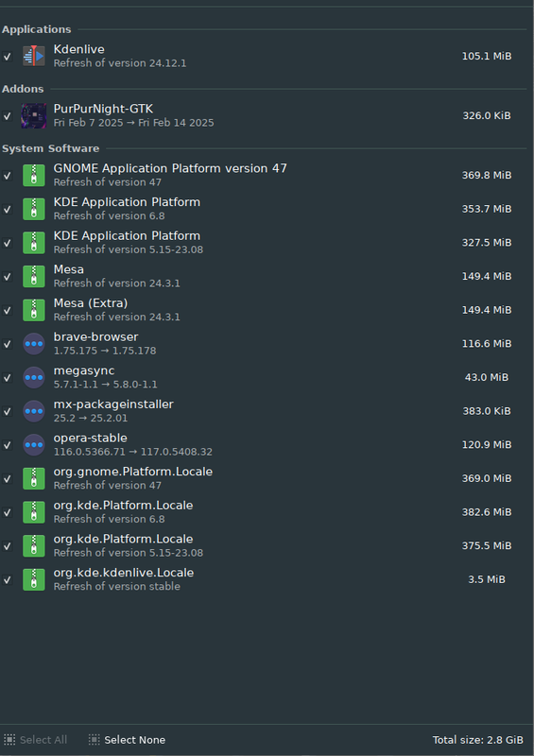The image size is (534, 756).
Task: Select the mx-packageinstaller row name
Action: 113,404
